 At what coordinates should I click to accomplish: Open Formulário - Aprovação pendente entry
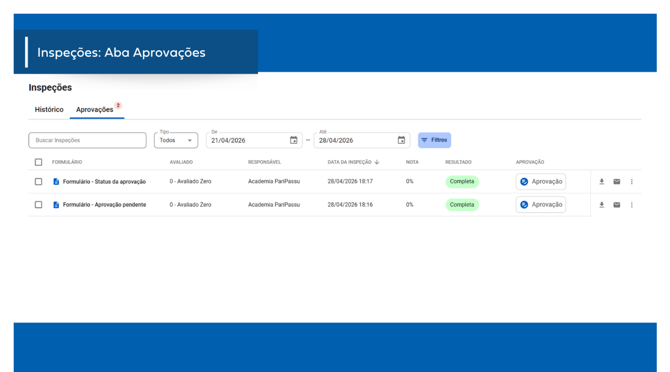pyautogui.click(x=104, y=205)
